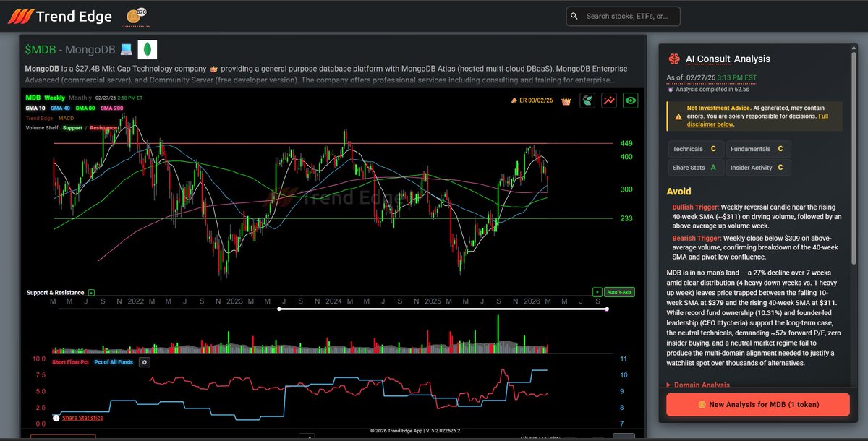Click the 2024 label on time axis
The height and width of the screenshot is (441, 868).
click(x=333, y=301)
